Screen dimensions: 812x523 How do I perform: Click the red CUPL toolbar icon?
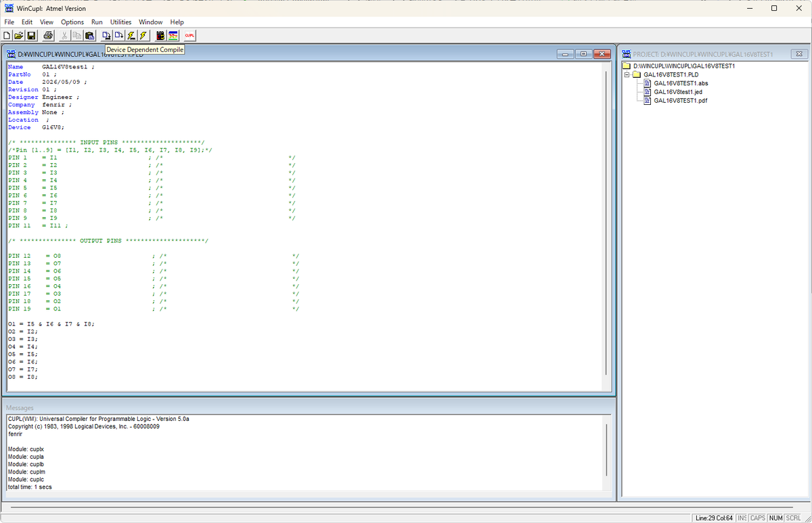click(x=190, y=35)
